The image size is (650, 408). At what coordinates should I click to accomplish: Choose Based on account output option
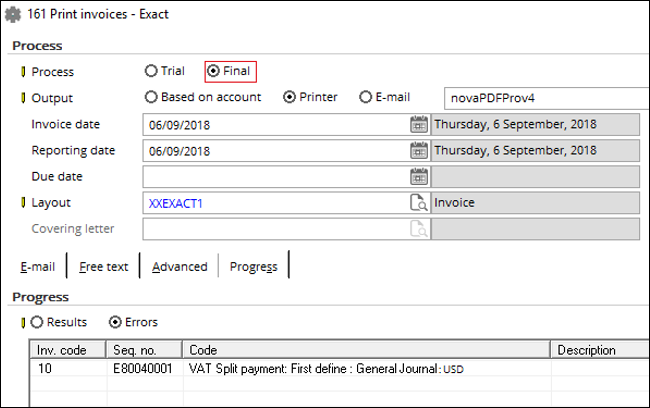click(x=151, y=98)
